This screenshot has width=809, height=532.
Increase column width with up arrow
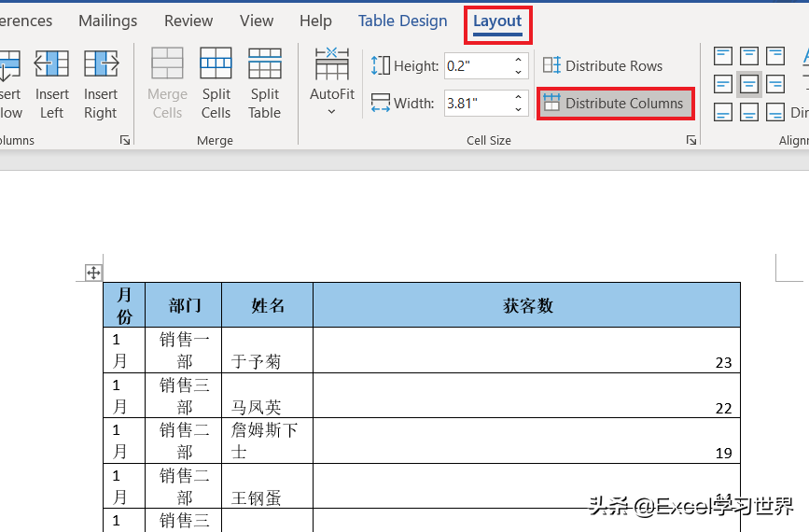point(519,97)
